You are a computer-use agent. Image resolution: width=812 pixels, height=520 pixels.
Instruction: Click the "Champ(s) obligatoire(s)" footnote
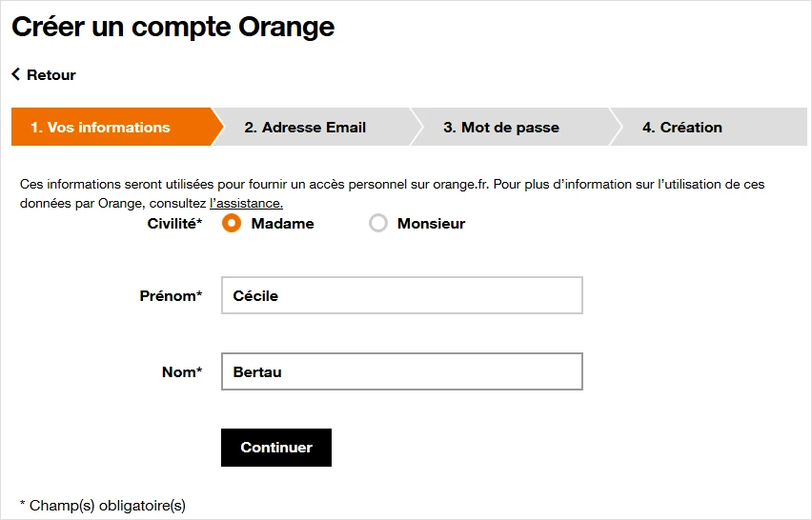tap(103, 505)
